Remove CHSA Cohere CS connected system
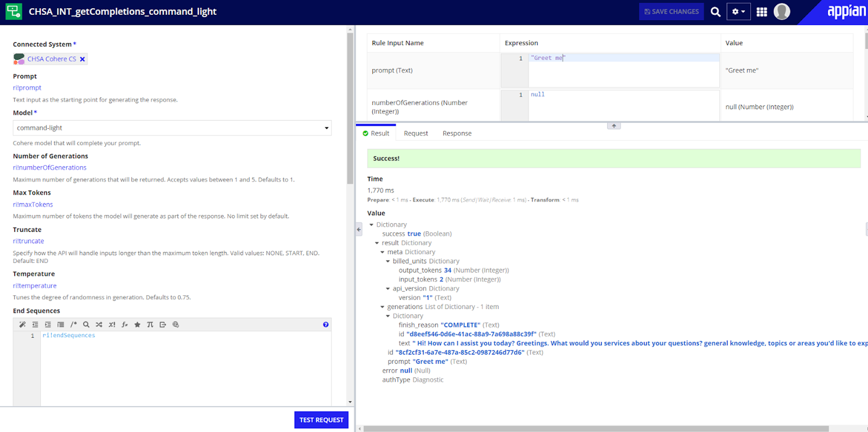The image size is (868, 432). [82, 59]
